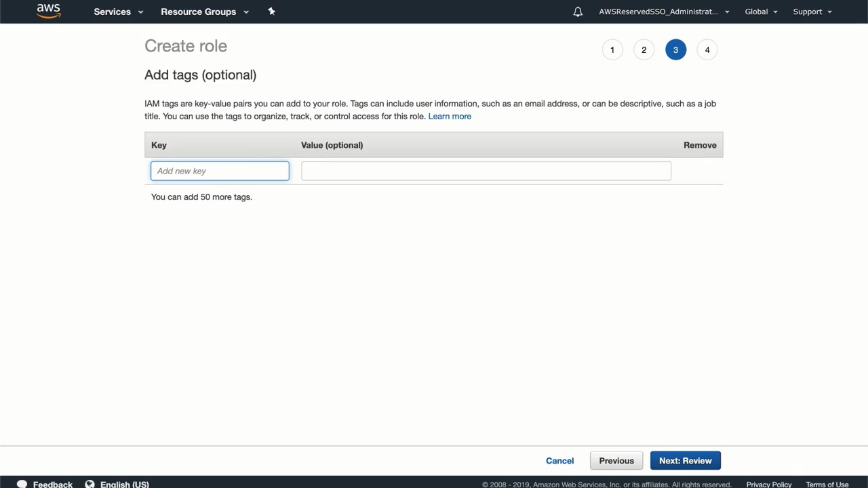Click the Learn more link
The width and height of the screenshot is (868, 488).
[x=450, y=116]
